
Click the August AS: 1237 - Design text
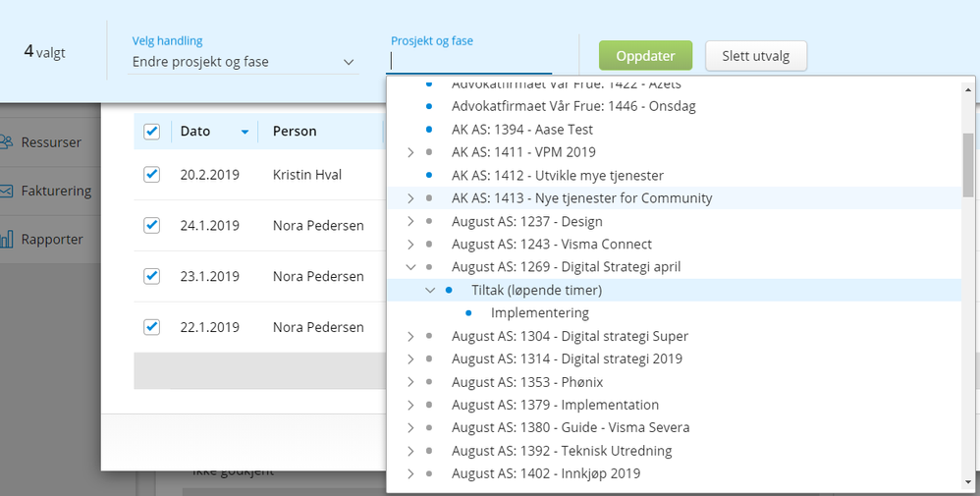[527, 221]
